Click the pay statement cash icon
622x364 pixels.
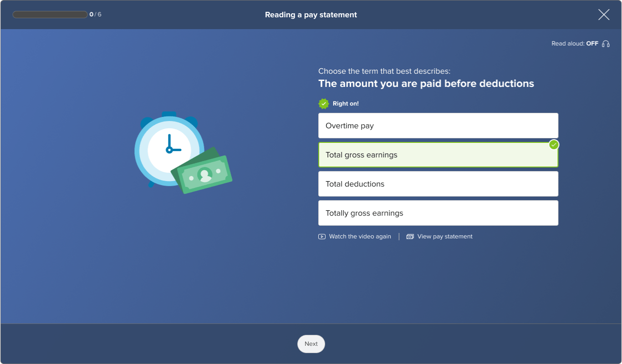410,237
